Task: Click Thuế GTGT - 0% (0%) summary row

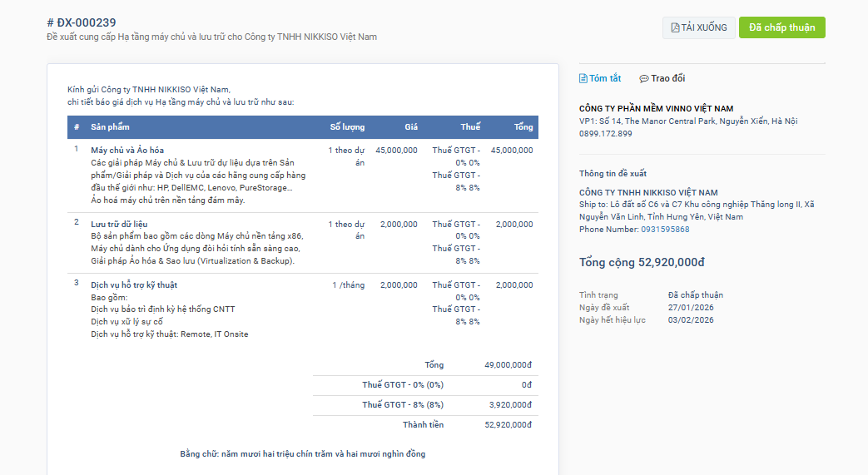Action: (x=425, y=385)
